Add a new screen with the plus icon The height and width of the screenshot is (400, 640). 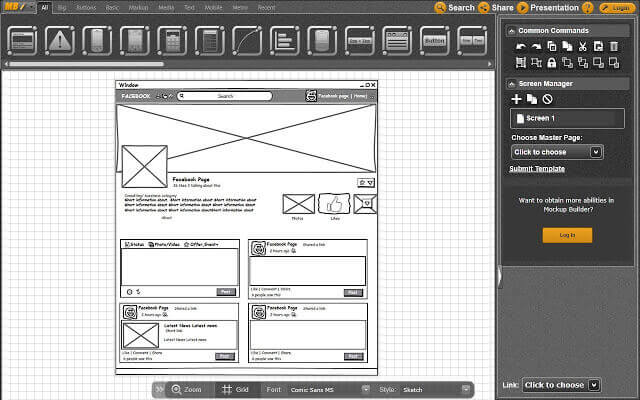(x=516, y=99)
